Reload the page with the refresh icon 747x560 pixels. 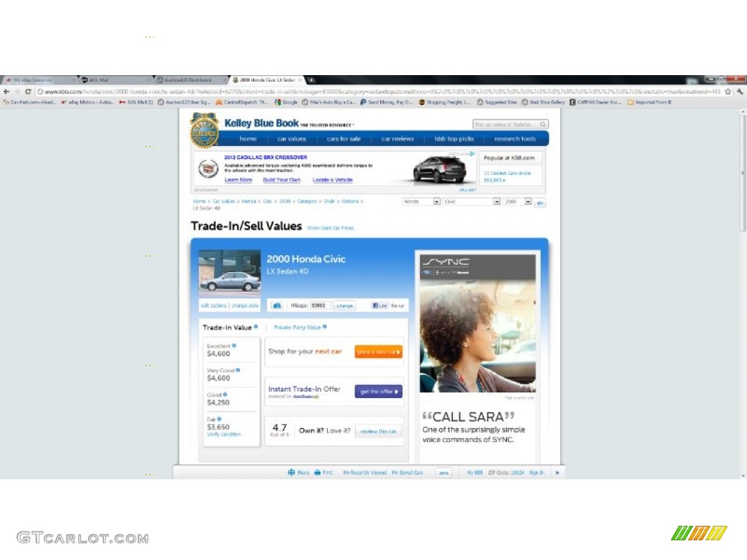28,91
